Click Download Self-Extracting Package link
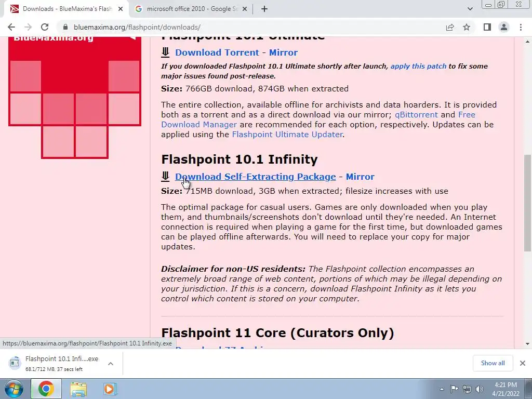The height and width of the screenshot is (399, 532). [256, 177]
